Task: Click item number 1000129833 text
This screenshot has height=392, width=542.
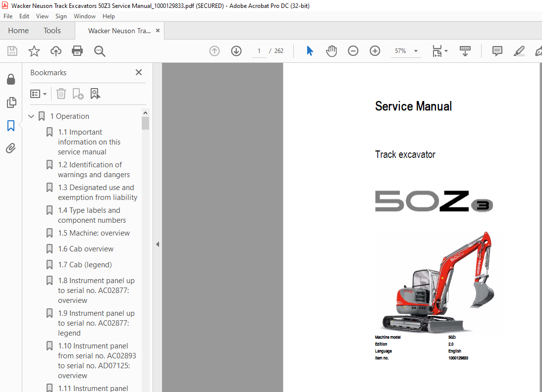Action: click(x=458, y=358)
